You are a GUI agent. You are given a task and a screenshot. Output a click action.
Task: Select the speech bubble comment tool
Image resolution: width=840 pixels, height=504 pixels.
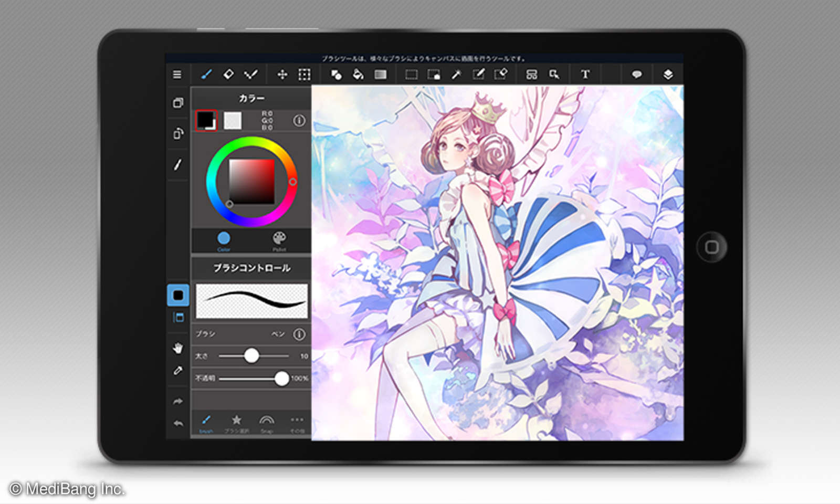point(637,75)
